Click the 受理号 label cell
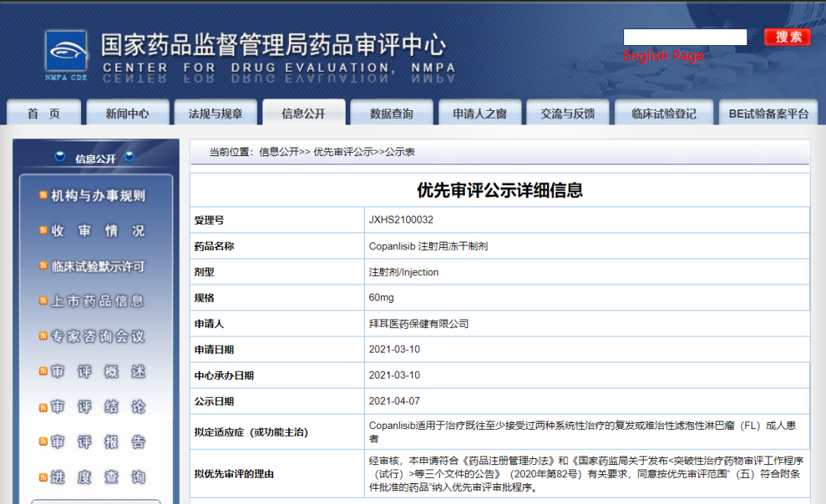The height and width of the screenshot is (504, 826). [x=277, y=220]
